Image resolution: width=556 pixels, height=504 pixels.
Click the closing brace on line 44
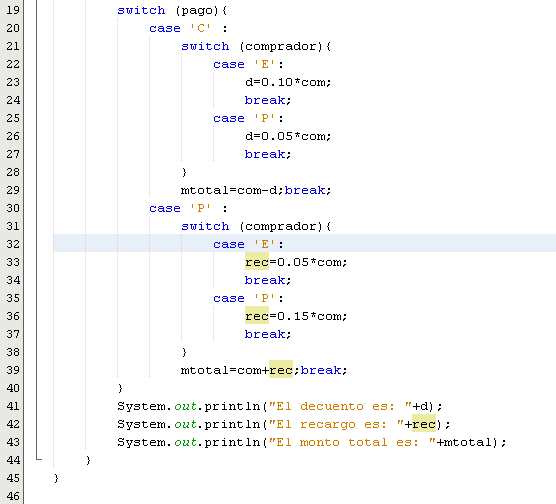88,460
